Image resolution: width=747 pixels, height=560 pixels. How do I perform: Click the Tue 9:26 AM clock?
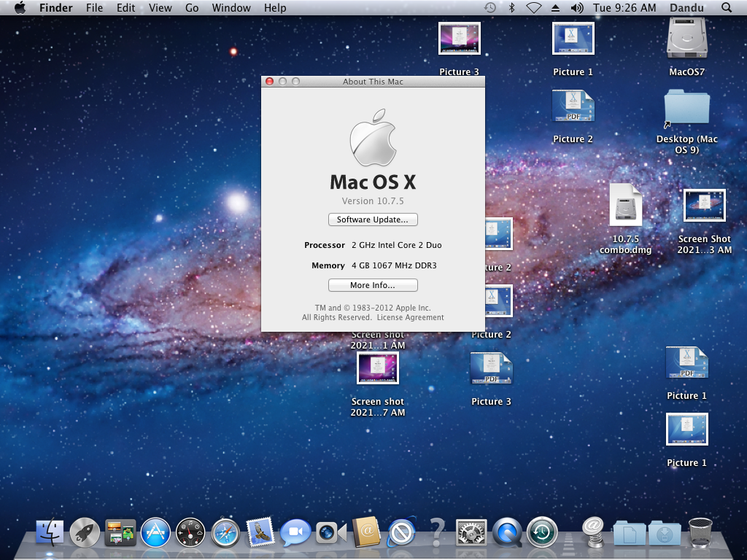(x=624, y=7)
